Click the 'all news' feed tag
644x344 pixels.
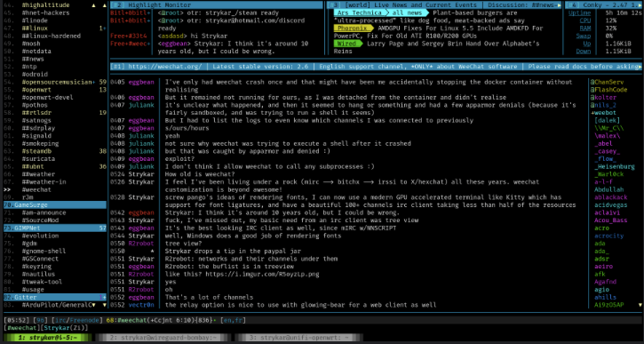click(x=408, y=12)
